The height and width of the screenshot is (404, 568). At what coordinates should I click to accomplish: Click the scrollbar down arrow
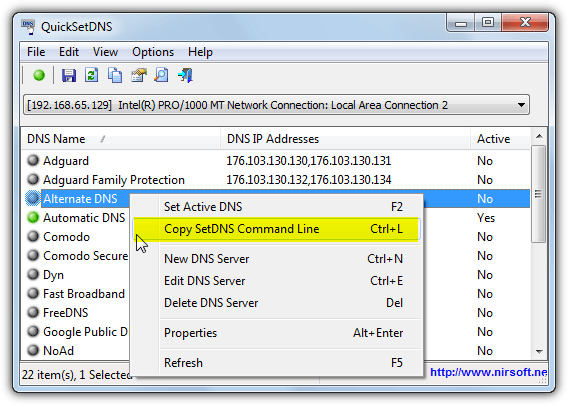click(x=539, y=351)
